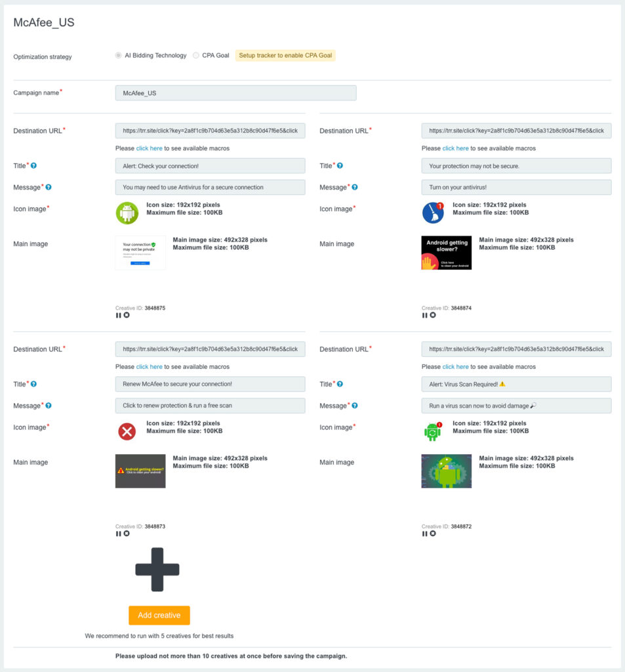
Task: Click the pixelated Android robot main image
Action: 446,471
